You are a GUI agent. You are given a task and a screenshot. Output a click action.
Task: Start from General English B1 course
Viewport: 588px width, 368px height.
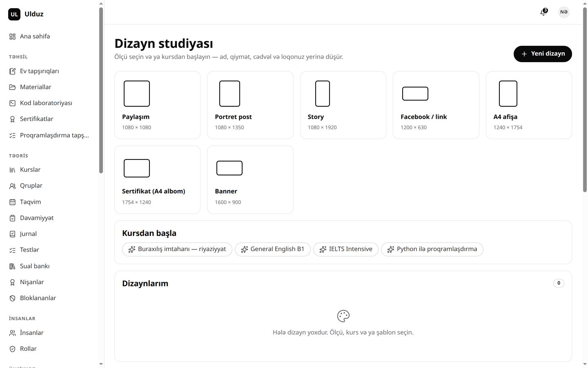tap(273, 249)
